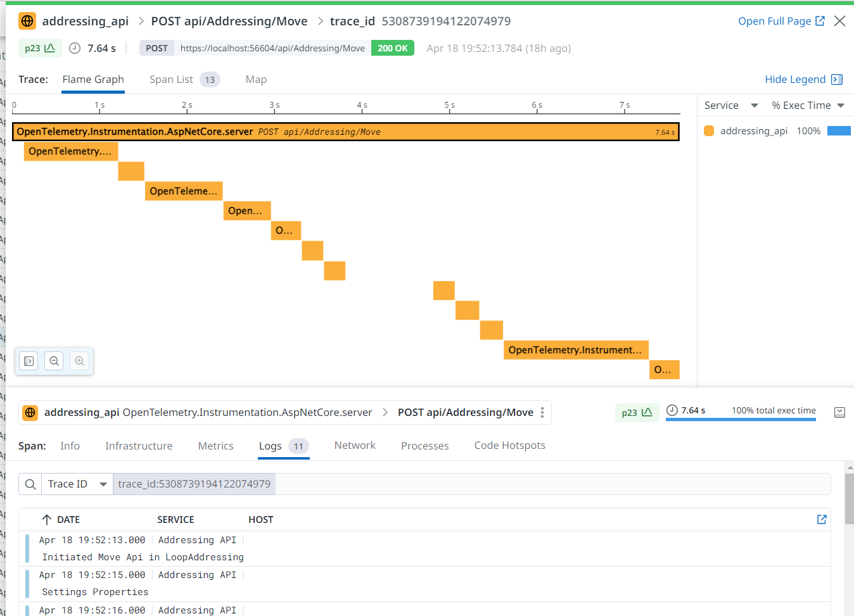
Task: Switch to the Span List tab
Action: click(x=171, y=79)
